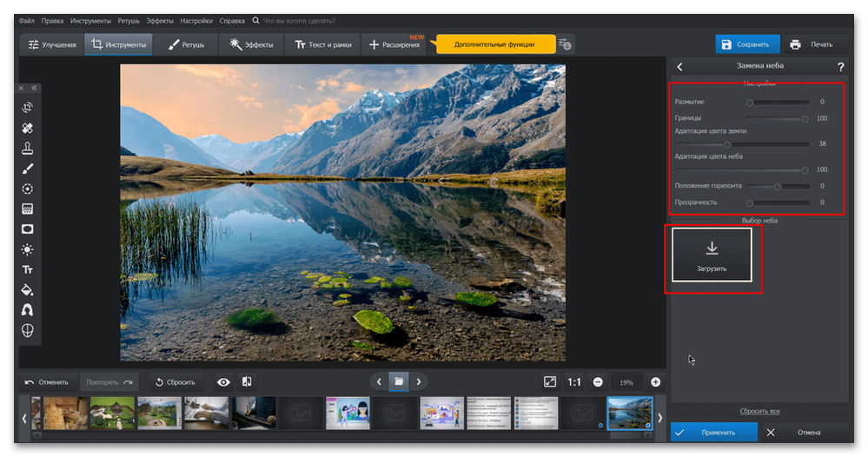Select the adjustment brush tool
This screenshot has width=868, height=457.
point(27,169)
